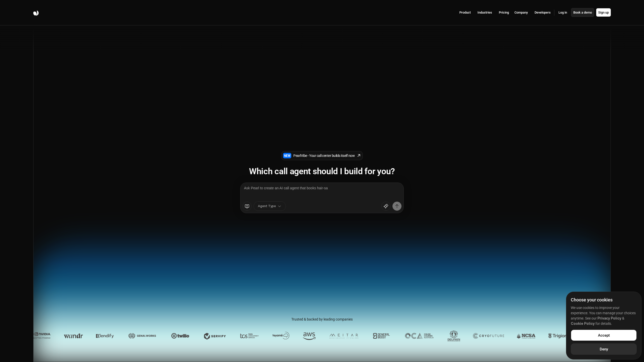Click the sparkle enhance prompt icon
This screenshot has height=362, width=644.
click(x=386, y=206)
